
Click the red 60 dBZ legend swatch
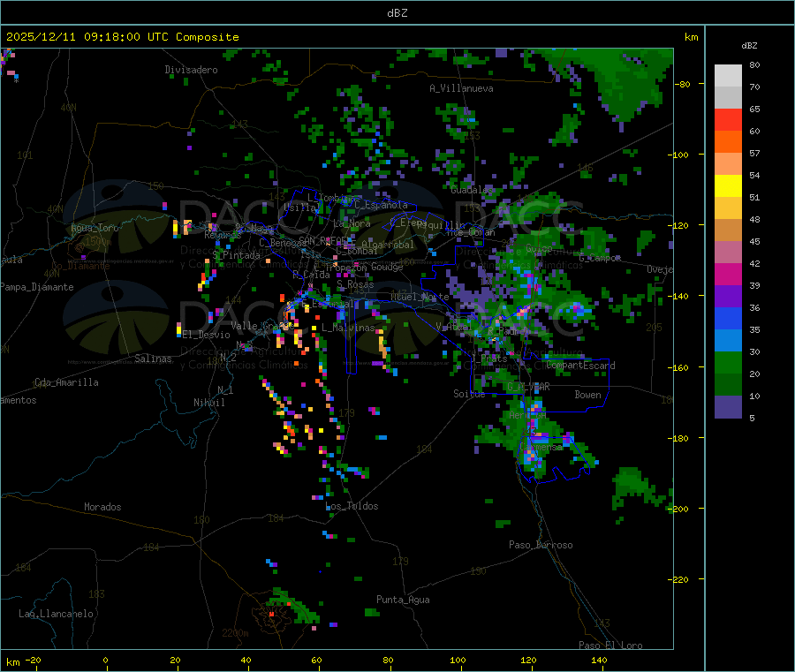728,119
